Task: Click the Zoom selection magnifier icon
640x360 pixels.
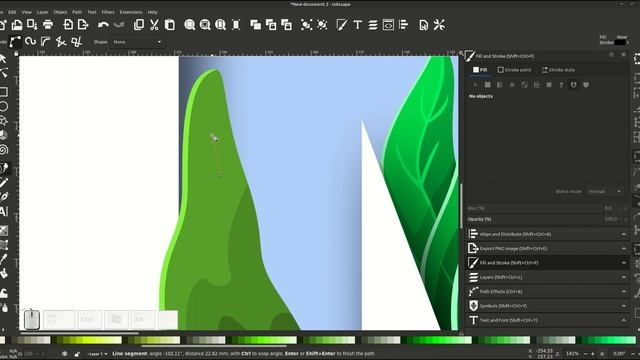Action: click(x=189, y=24)
